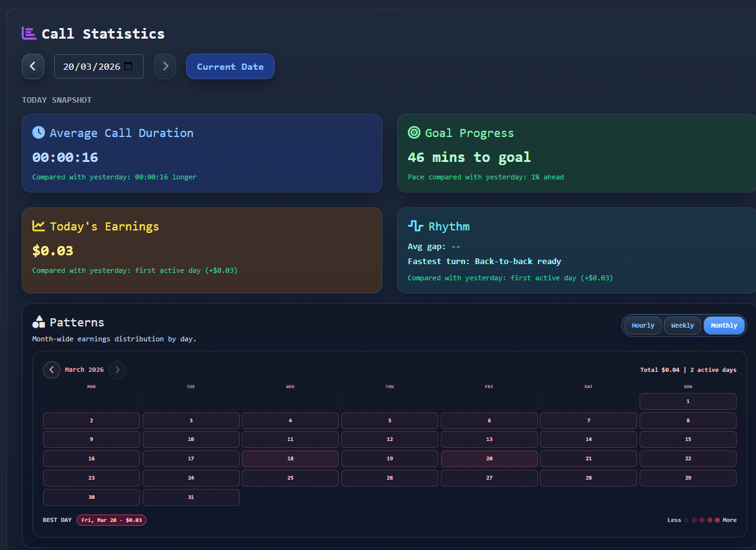Click the clock icon on Average Call Duration
Screen dimensions: 756x550
pos(39,132)
